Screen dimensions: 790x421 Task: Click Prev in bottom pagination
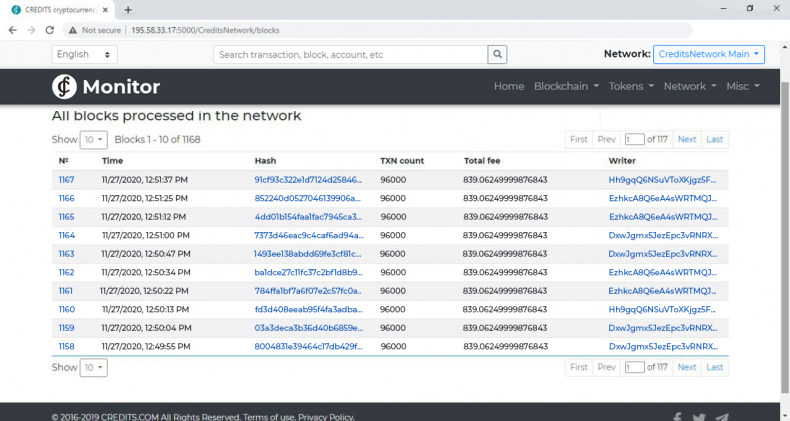[x=607, y=367]
